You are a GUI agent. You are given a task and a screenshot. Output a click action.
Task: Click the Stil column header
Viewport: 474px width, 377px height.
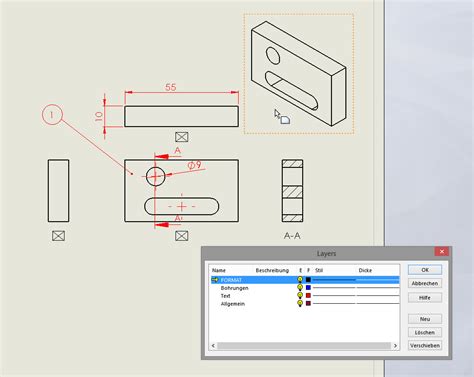tap(319, 270)
